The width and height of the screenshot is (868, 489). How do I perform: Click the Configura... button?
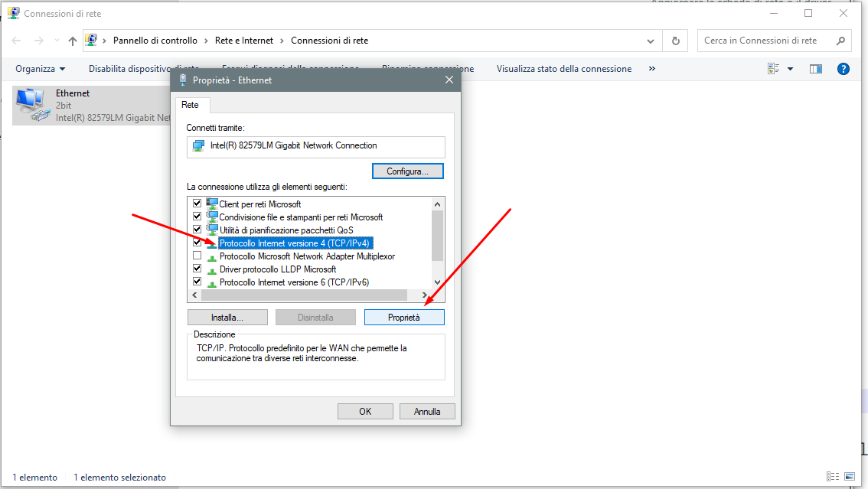tap(407, 171)
